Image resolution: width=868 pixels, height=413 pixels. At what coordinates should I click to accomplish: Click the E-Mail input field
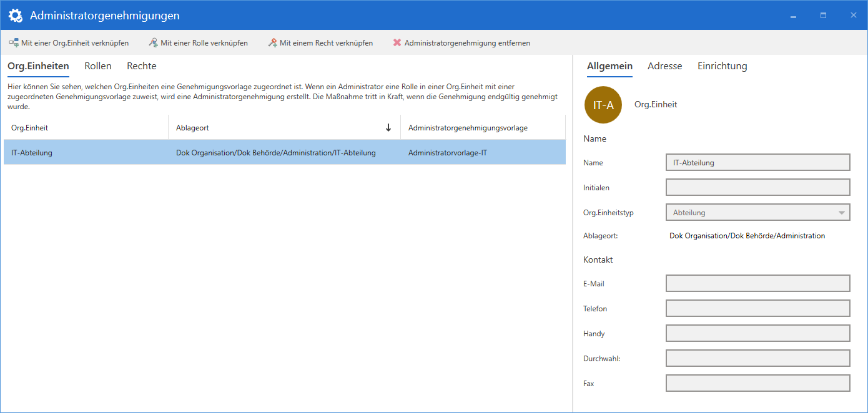coord(757,283)
